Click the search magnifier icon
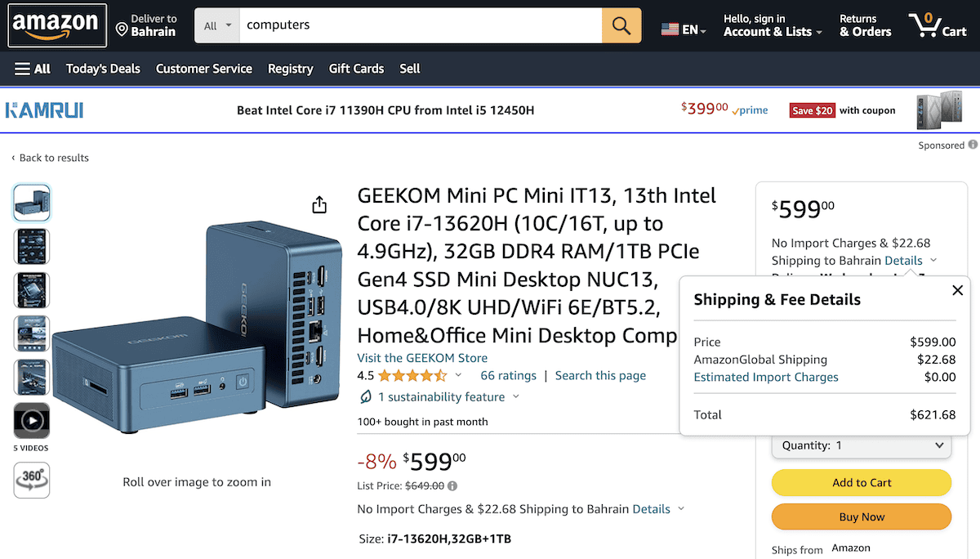Viewport: 980px width, 559px height. (621, 25)
